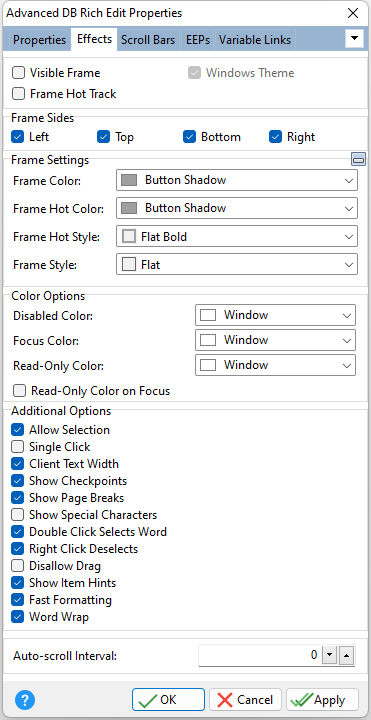Open the Frame Color dropdown
Image resolution: width=371 pixels, height=720 pixels.
click(x=237, y=180)
